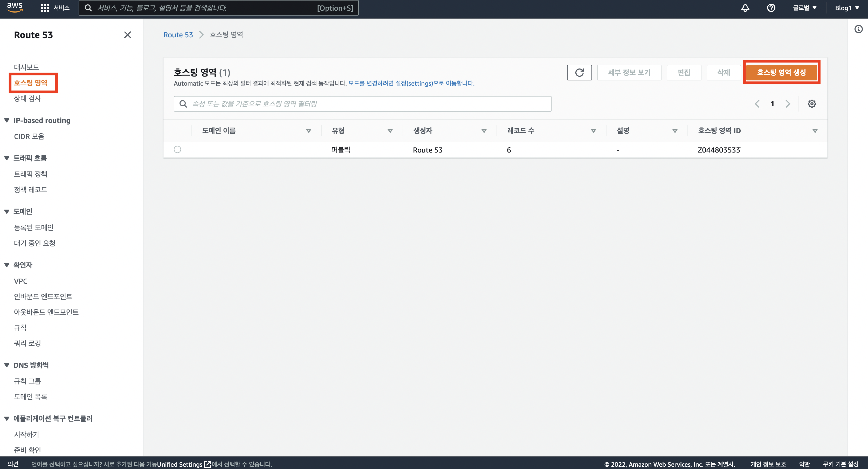Open the notifications bell icon
868x469 pixels.
745,8
